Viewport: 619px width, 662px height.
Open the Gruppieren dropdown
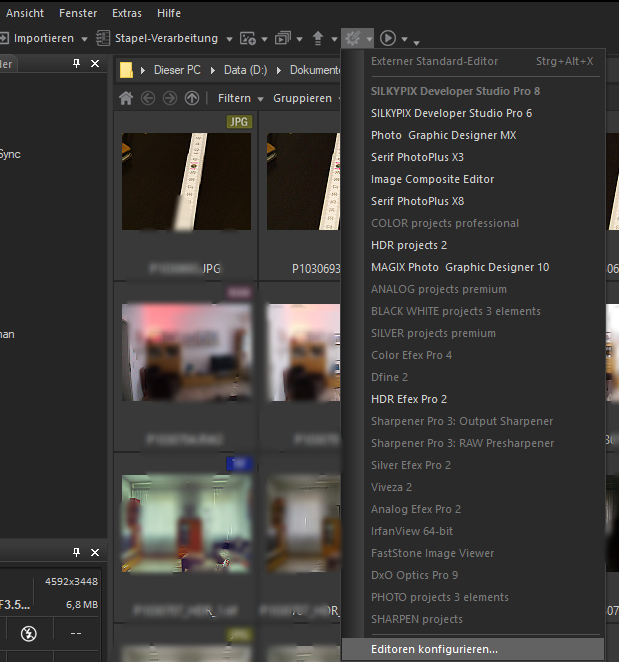coord(308,98)
